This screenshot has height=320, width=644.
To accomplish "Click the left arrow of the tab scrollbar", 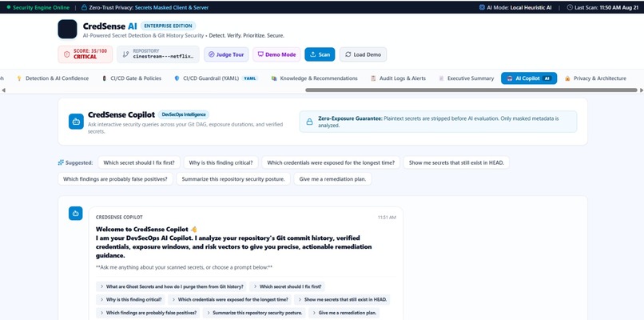I will pyautogui.click(x=4, y=90).
